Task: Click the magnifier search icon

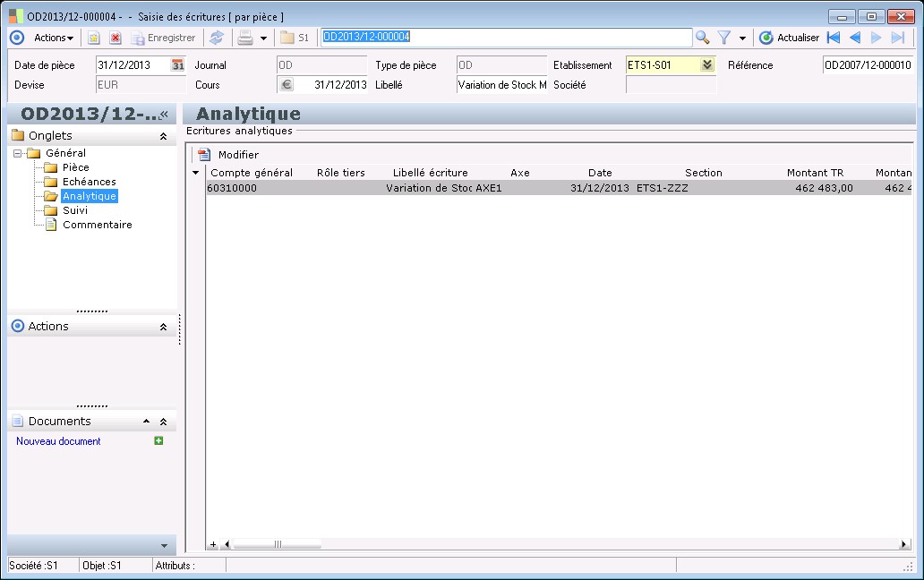Action: [703, 38]
